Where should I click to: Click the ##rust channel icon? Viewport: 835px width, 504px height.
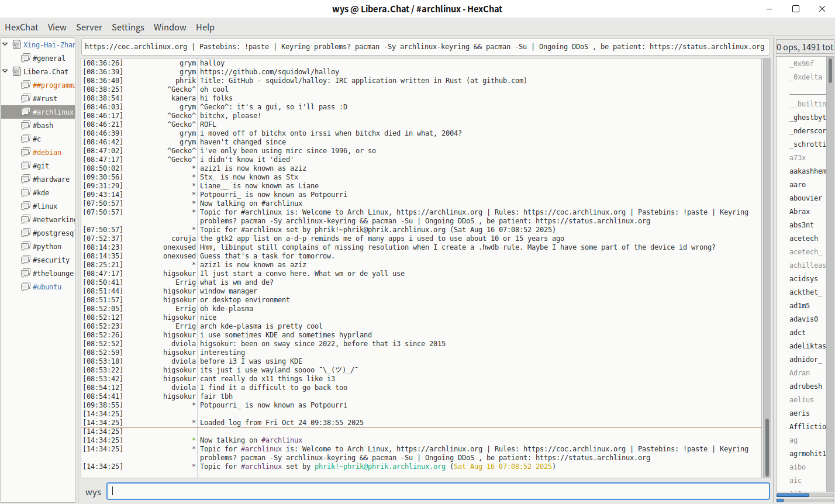[26, 98]
